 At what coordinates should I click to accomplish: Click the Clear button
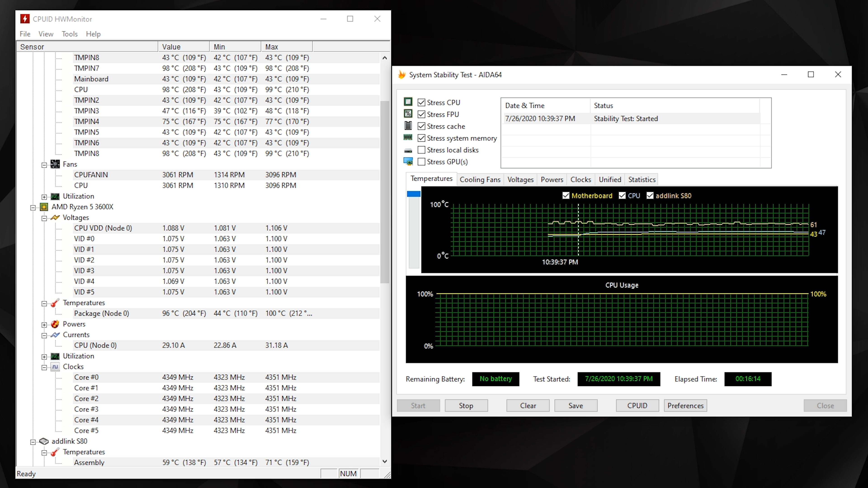pyautogui.click(x=528, y=406)
